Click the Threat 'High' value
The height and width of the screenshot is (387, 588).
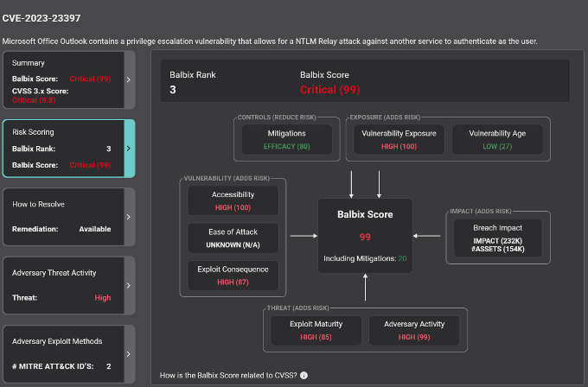coord(103,298)
